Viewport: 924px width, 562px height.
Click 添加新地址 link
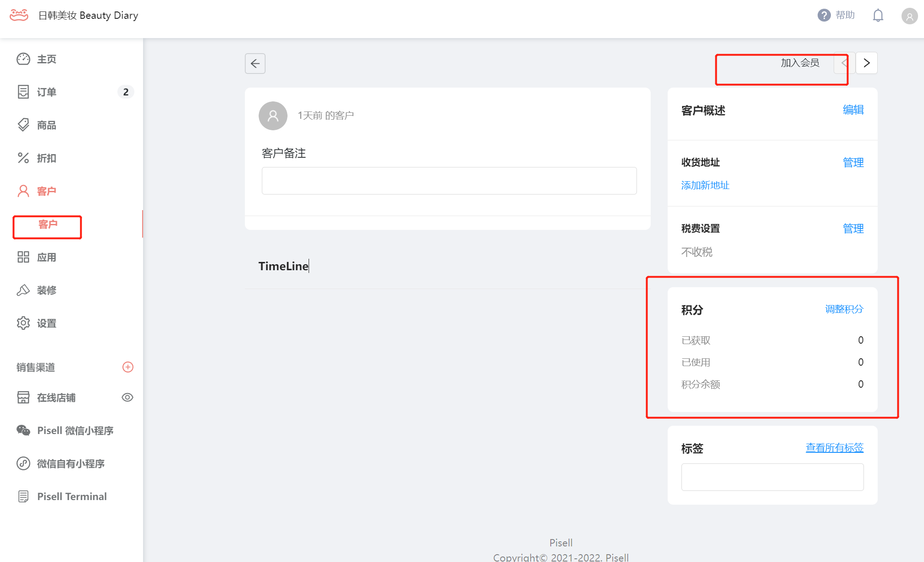point(705,185)
